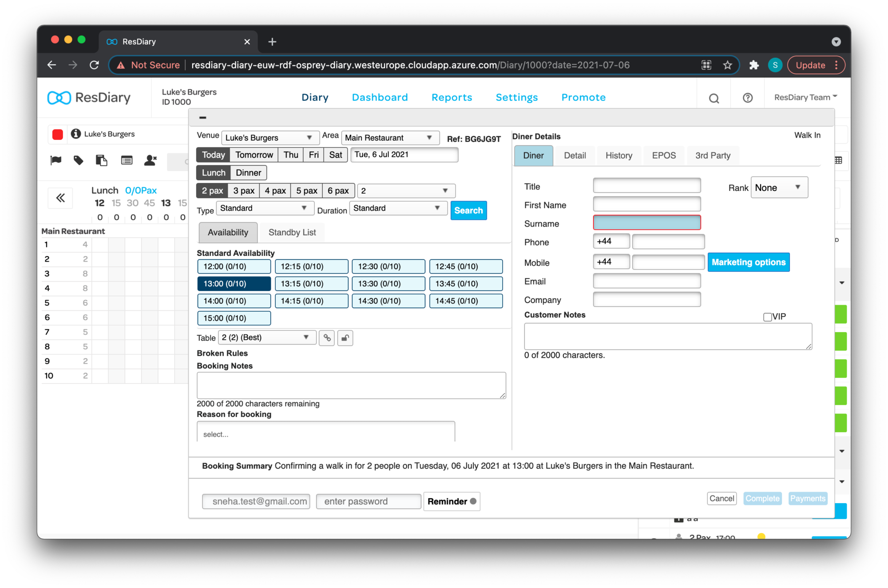Click the flag icon in left toolbar

click(x=56, y=160)
